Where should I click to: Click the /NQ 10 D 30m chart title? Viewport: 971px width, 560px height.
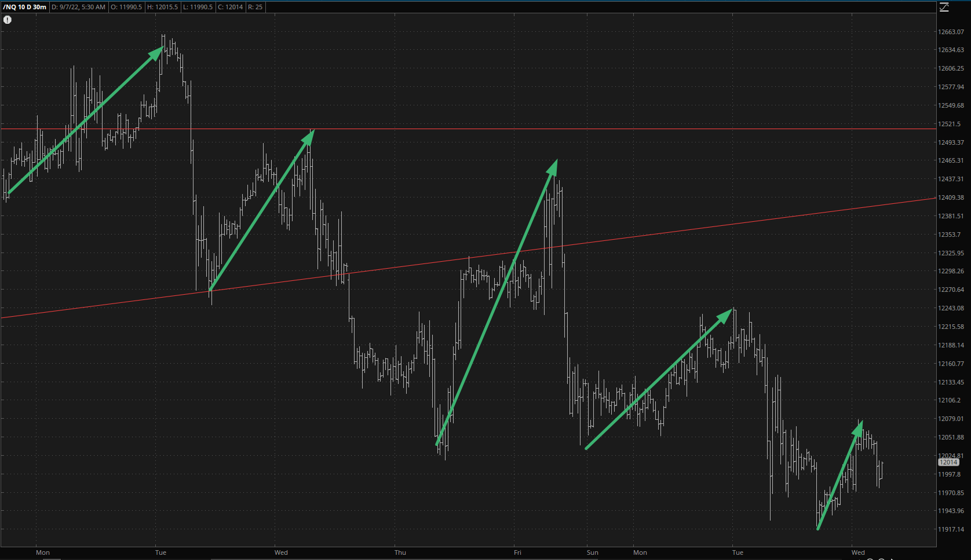[25, 7]
